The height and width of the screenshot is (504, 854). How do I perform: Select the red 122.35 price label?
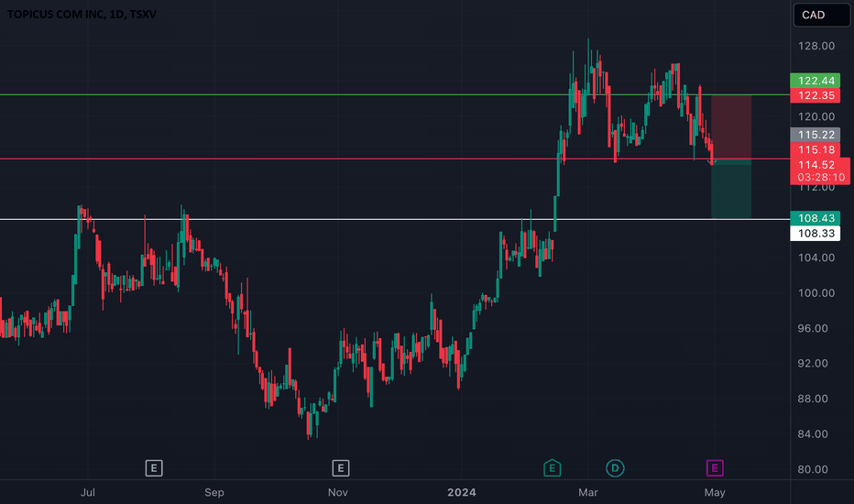click(x=816, y=95)
